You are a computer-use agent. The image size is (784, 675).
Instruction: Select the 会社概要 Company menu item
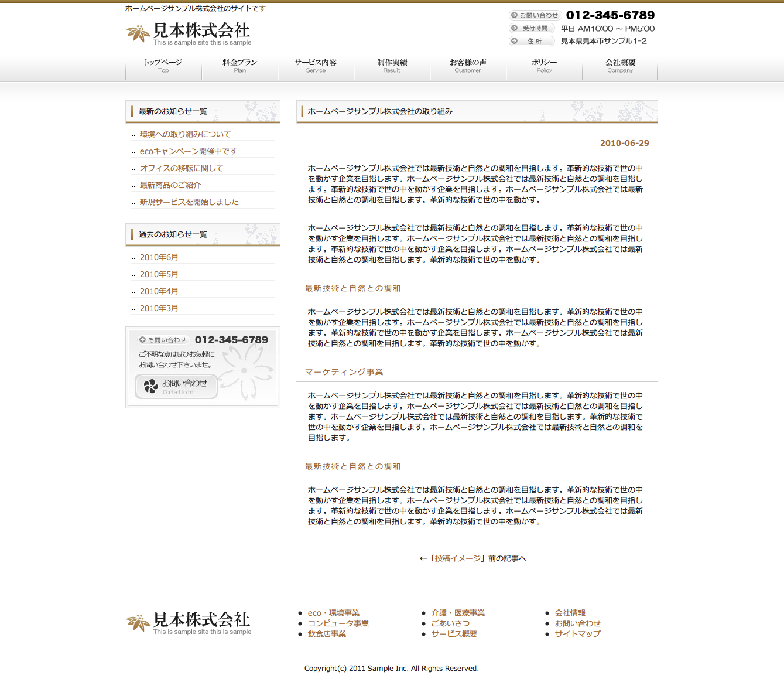point(620,66)
